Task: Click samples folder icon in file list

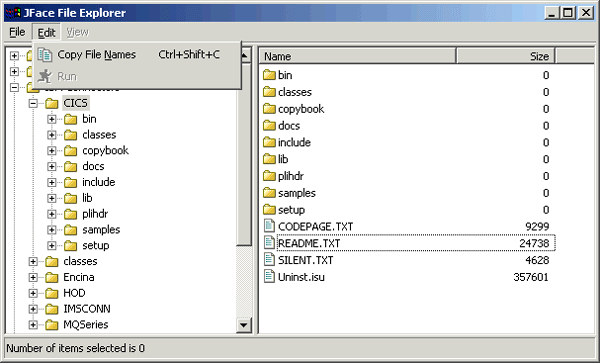Action: point(269,193)
